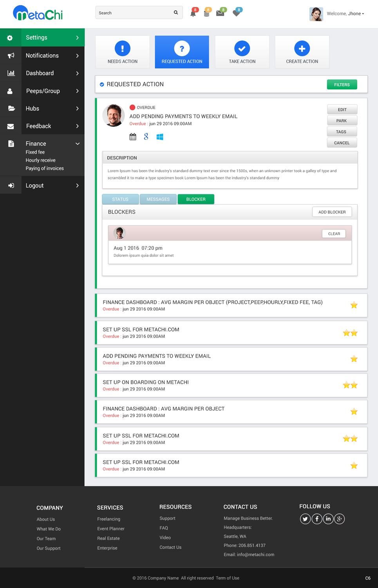Click the Finance document icon
The height and width of the screenshot is (588, 378).
11,144
